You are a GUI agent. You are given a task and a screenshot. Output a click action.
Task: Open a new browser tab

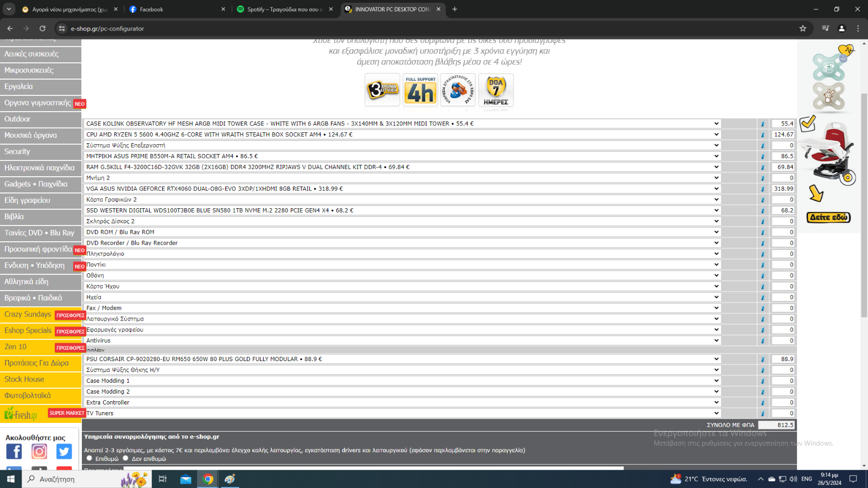[455, 9]
